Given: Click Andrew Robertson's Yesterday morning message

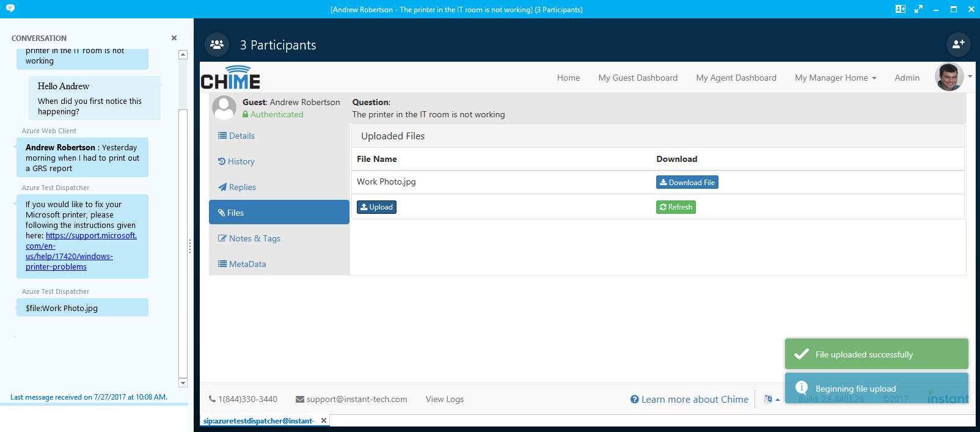Looking at the screenshot, I should pyautogui.click(x=82, y=157).
